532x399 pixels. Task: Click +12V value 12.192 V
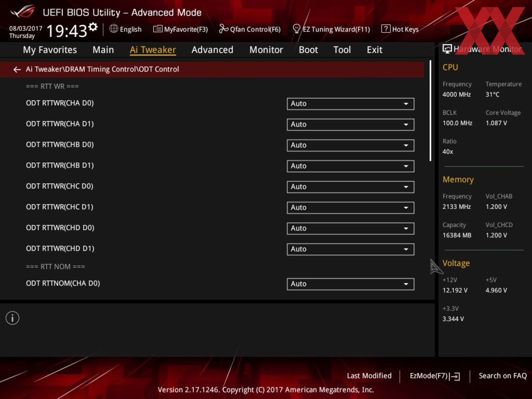(455, 290)
